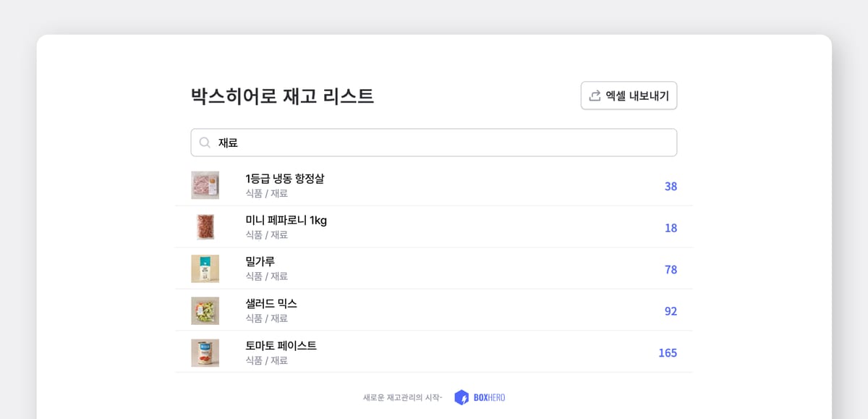Open the 1등급 냉동 항정살 product thumbnail
This screenshot has height=419, width=868.
(x=205, y=185)
